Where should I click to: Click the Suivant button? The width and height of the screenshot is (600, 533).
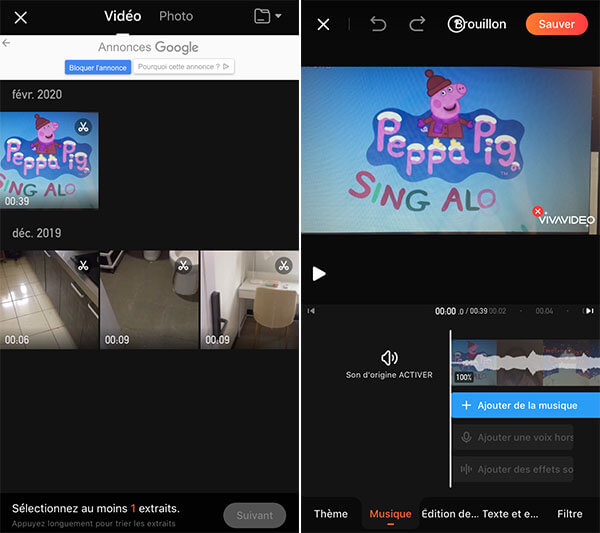click(x=254, y=515)
